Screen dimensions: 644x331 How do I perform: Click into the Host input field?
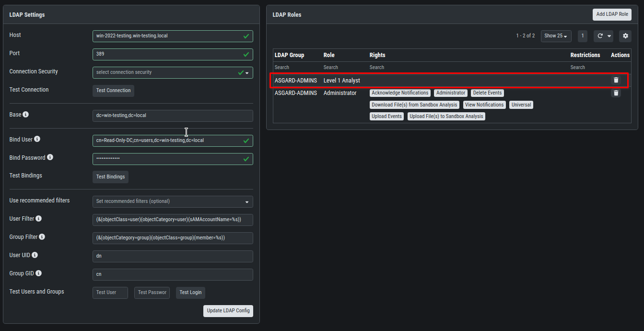[x=168, y=36]
